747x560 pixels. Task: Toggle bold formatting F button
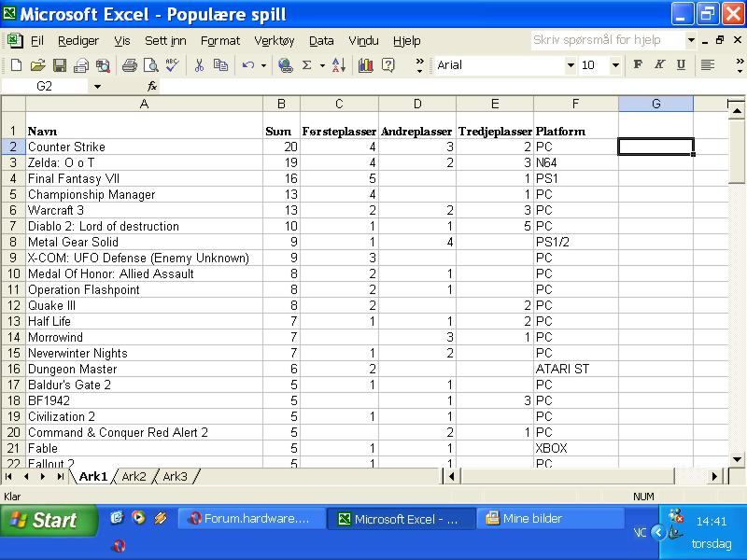point(638,64)
